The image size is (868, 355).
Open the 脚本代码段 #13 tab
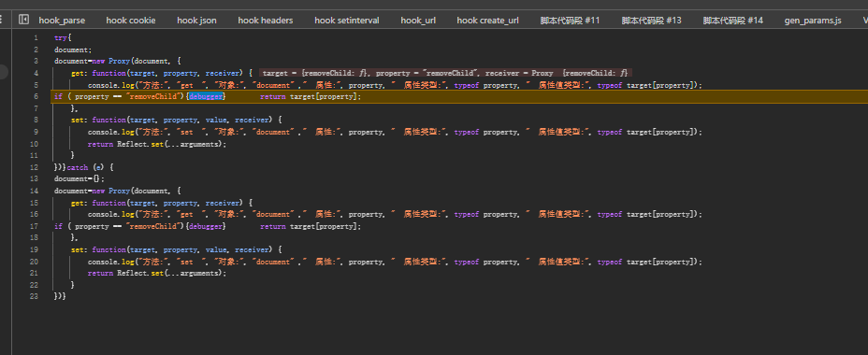[x=652, y=21]
